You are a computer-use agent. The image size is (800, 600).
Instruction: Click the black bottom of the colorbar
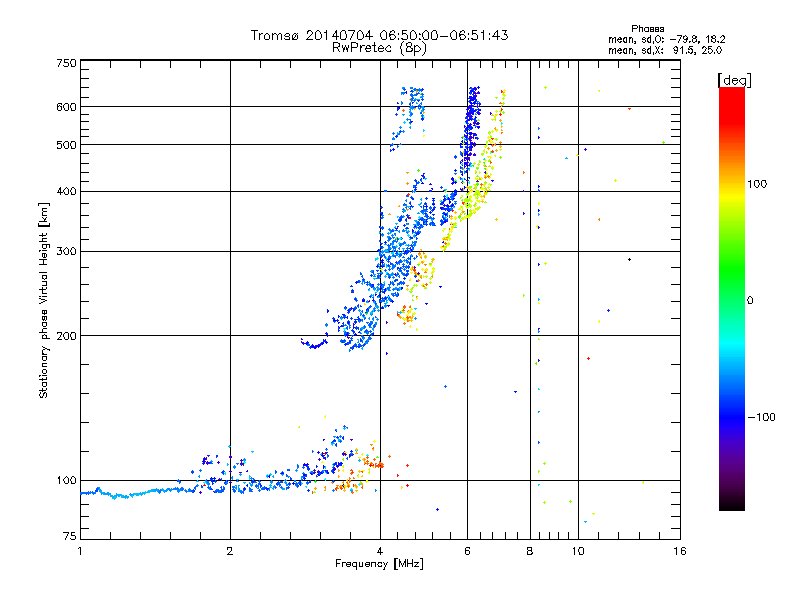click(x=732, y=503)
